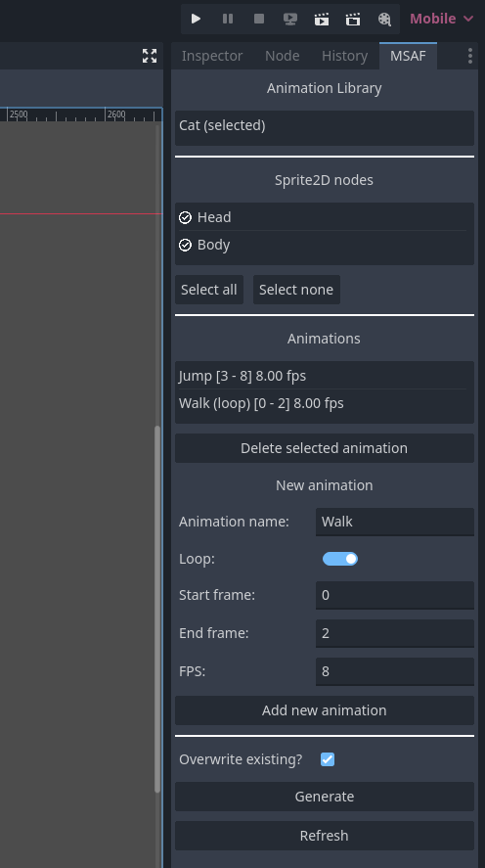485x868 pixels.
Task: Click the Select none button
Action: coord(296,290)
